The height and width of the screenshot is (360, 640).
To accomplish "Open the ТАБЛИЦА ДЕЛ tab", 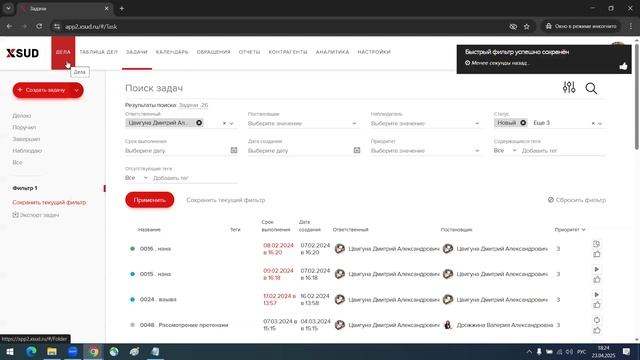I will [98, 52].
